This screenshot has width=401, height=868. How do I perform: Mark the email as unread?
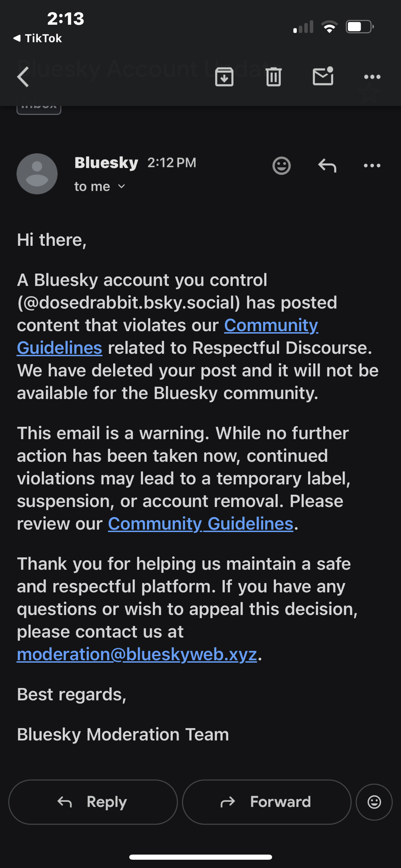click(x=323, y=76)
